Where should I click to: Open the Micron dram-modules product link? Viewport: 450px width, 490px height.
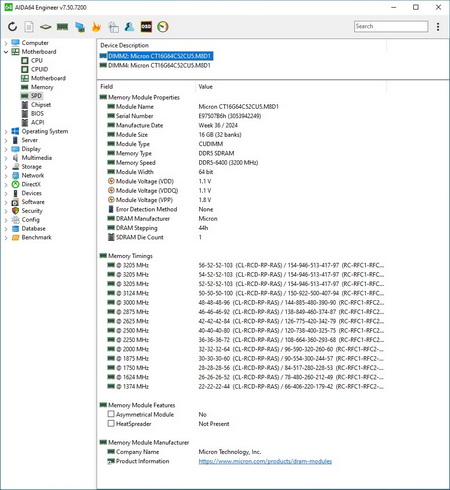[265, 461]
